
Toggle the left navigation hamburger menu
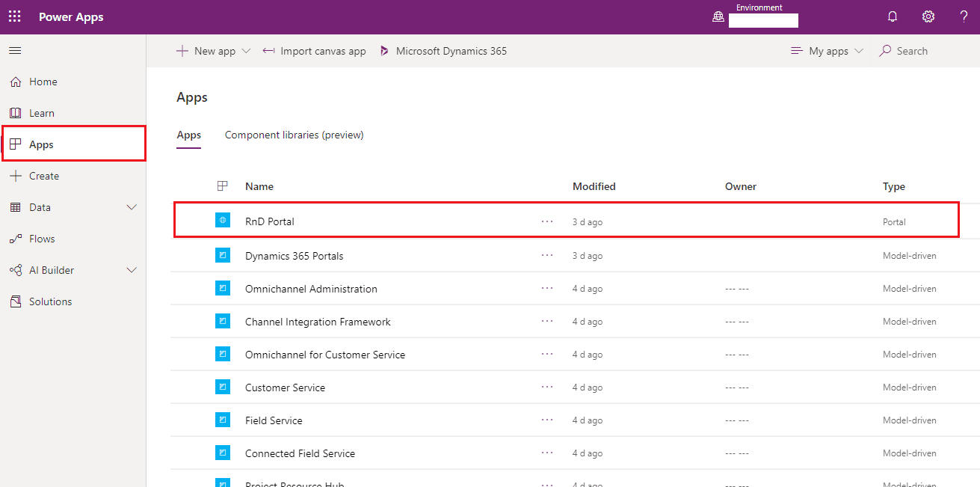(14, 50)
